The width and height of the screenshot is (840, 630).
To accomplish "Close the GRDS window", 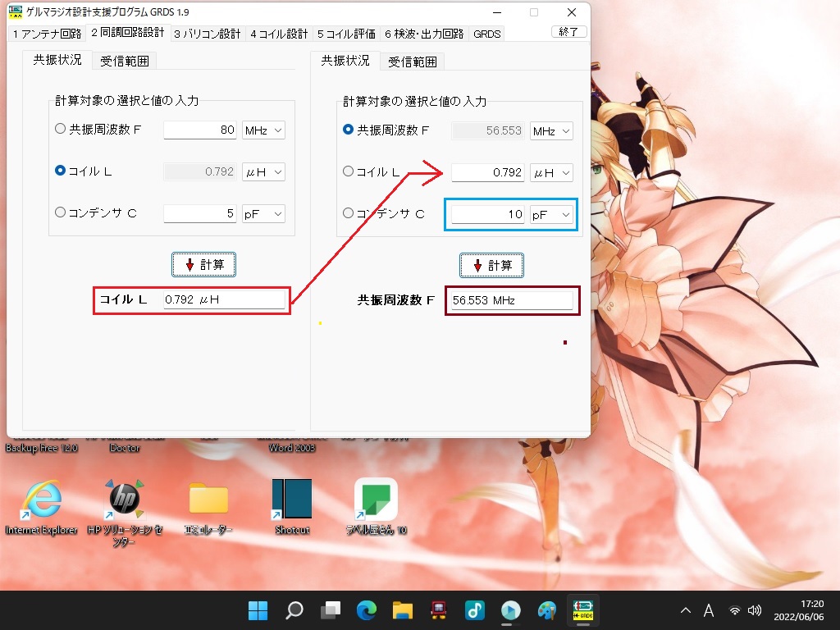I will tap(572, 12).
